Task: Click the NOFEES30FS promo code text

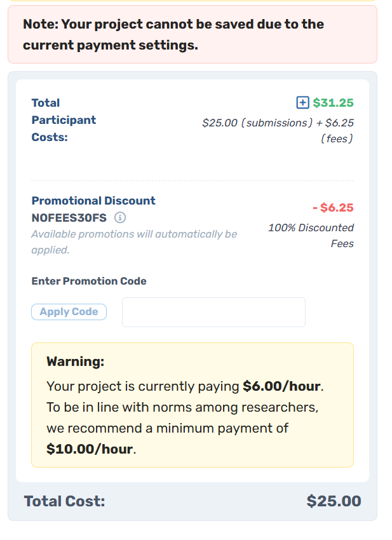Action: tap(69, 218)
